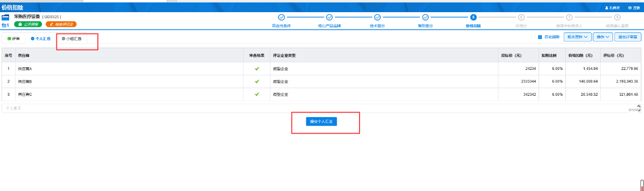Click step 5 circle for 价格扣除
Screen dimensions: 644x191
[x=473, y=17]
